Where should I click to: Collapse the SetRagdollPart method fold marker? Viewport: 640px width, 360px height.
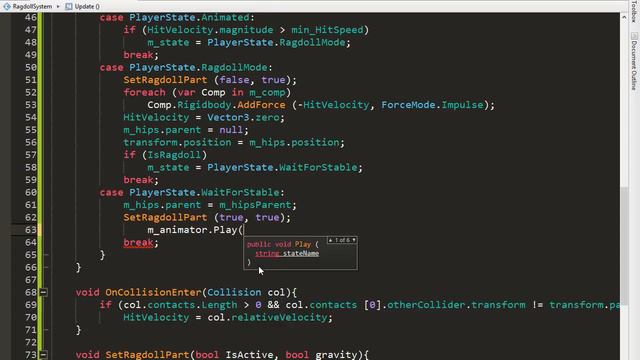click(43, 355)
